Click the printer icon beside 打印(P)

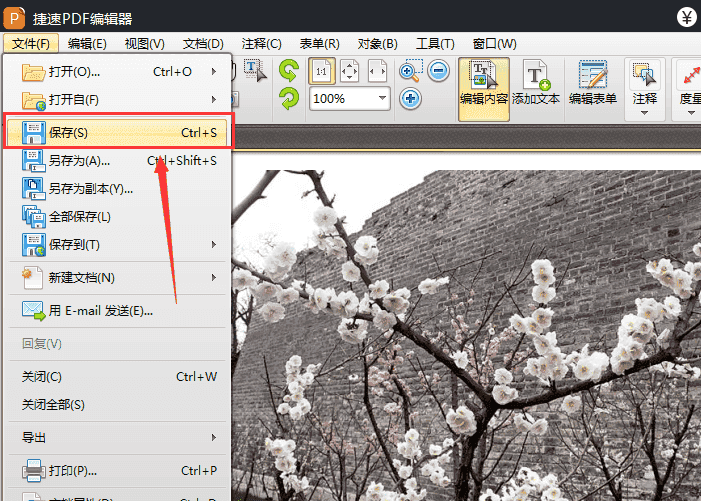pos(34,471)
